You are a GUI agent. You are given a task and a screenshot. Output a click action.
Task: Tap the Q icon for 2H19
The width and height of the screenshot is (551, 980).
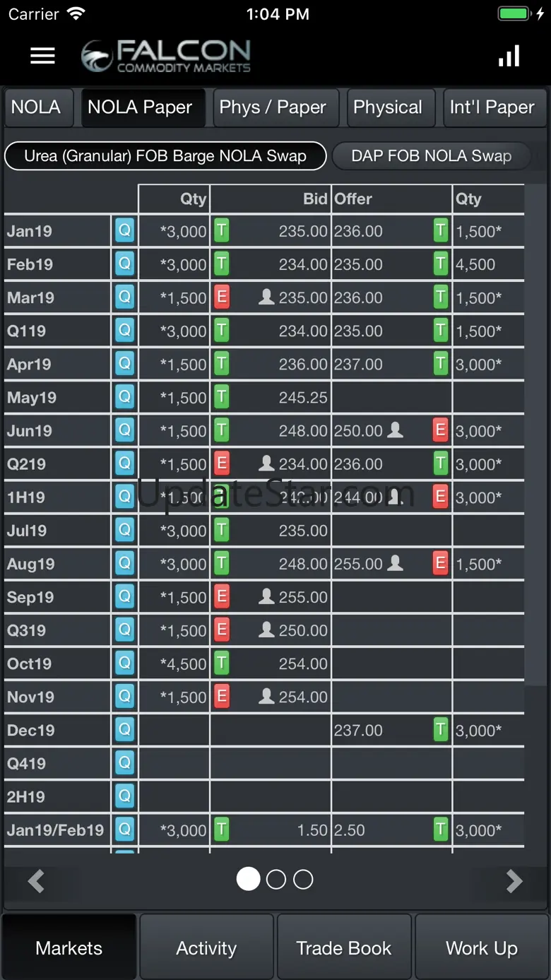click(124, 796)
